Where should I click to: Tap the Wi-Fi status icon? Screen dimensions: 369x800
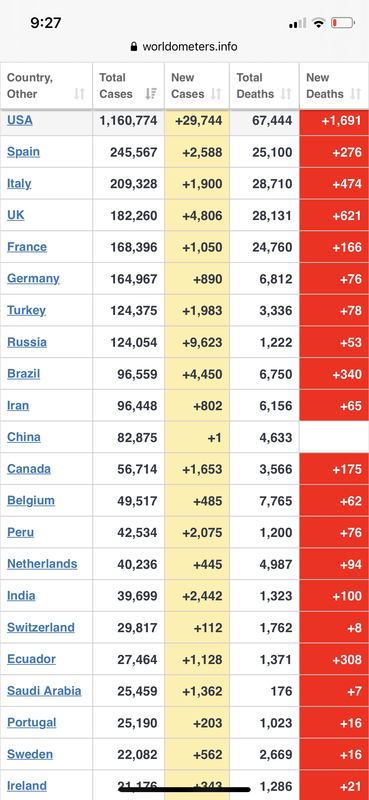(x=318, y=23)
